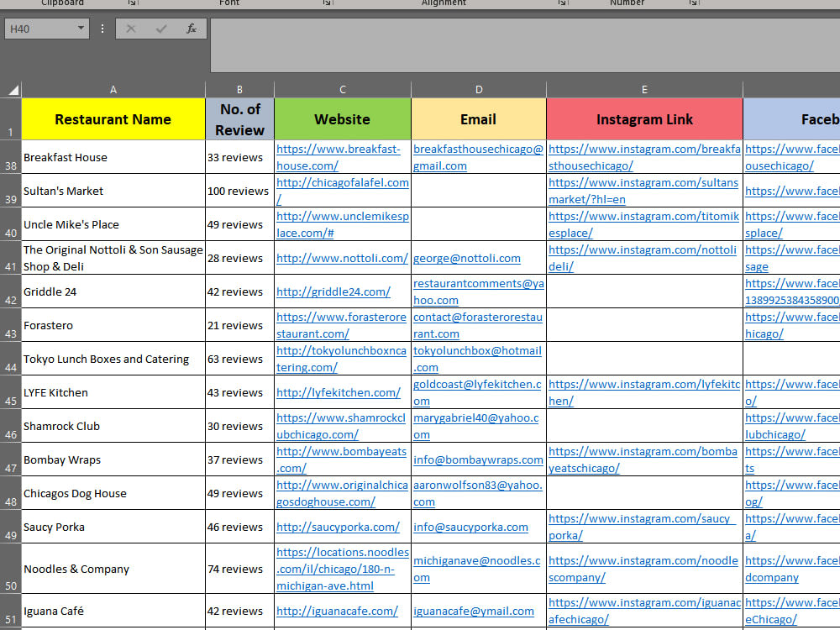Open the nottolideli Instagram link
840x630 pixels.
[x=643, y=258]
